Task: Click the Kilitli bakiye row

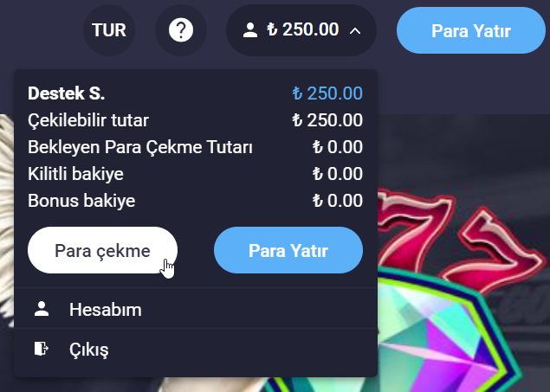Action: point(195,174)
